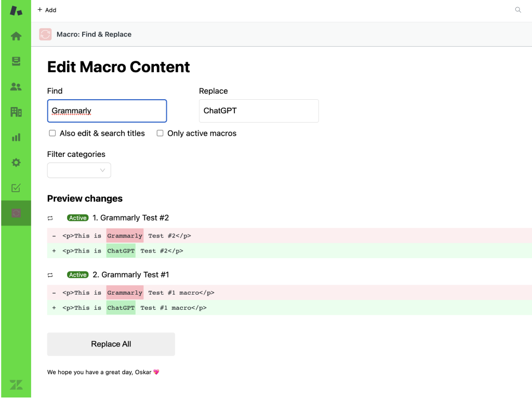532x399 pixels.
Task: Open the Customers icon in the sidebar
Action: (x=16, y=87)
